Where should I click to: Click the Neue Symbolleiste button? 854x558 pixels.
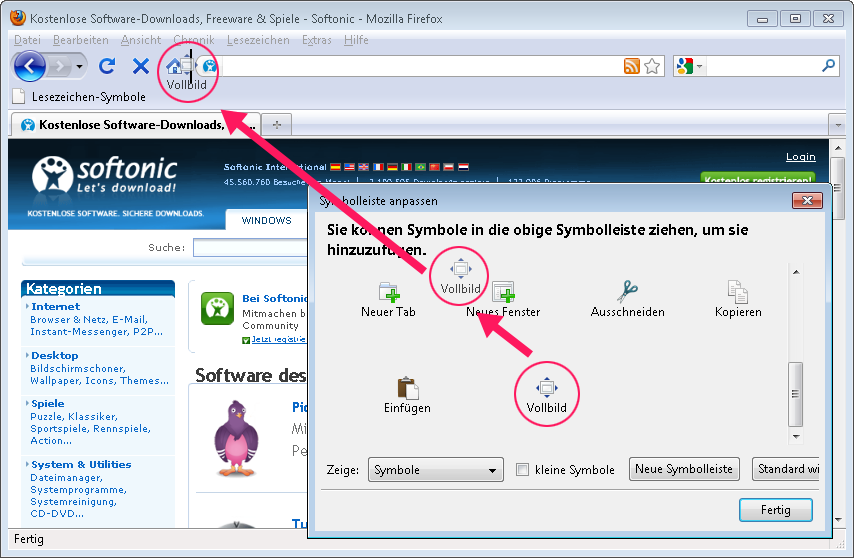tap(685, 469)
